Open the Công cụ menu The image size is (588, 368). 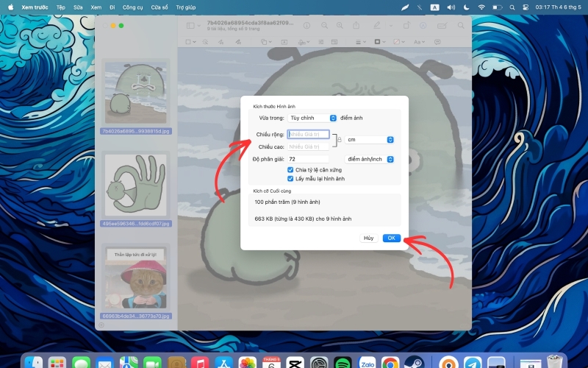point(132,7)
